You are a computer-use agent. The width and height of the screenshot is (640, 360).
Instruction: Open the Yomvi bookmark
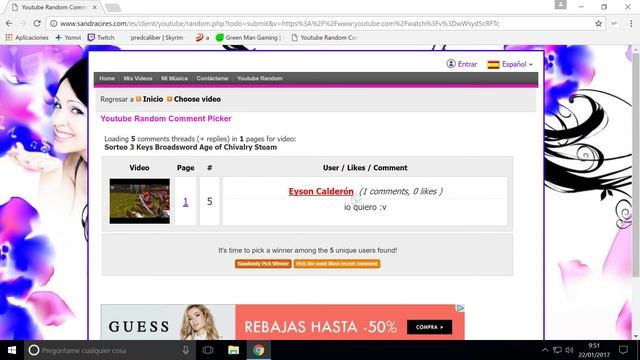click(x=68, y=38)
